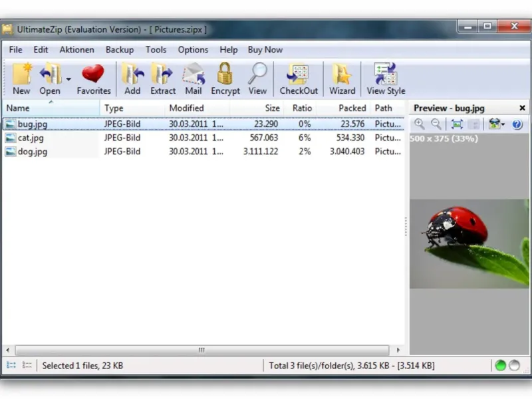The width and height of the screenshot is (532, 399).
Task: Click the Extract toolbar icon
Action: tap(162, 73)
